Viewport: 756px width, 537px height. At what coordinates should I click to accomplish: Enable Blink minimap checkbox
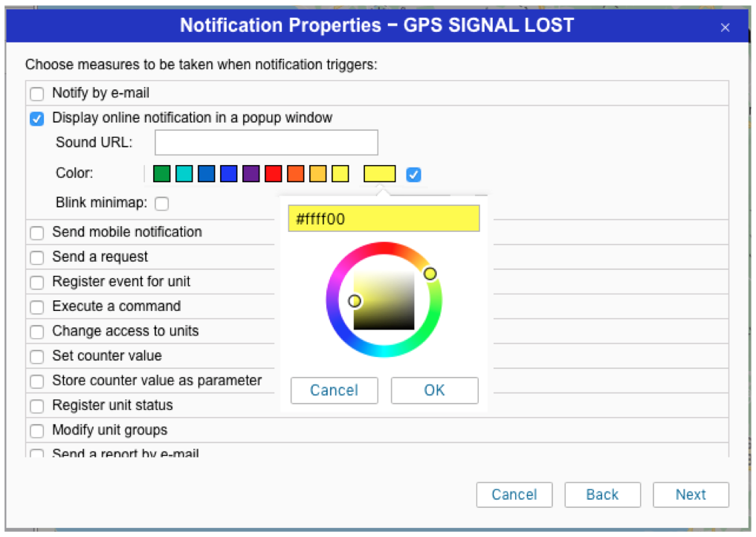[161, 203]
